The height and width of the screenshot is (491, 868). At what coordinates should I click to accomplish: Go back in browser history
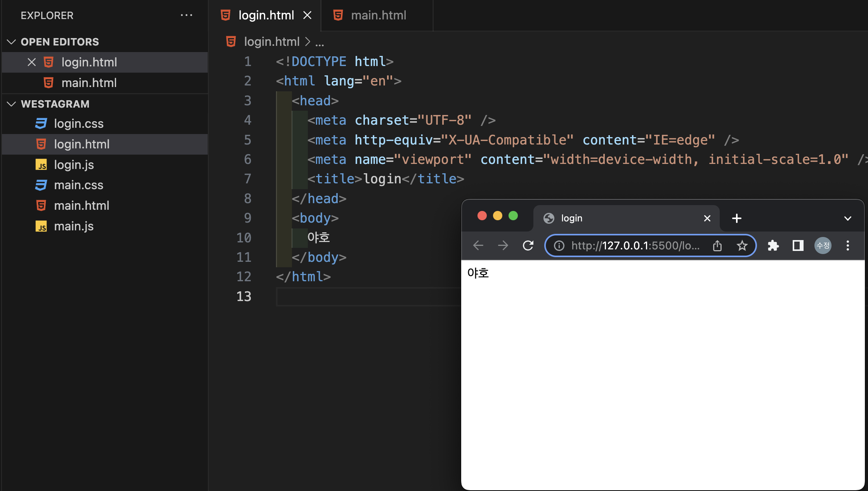pyautogui.click(x=478, y=245)
